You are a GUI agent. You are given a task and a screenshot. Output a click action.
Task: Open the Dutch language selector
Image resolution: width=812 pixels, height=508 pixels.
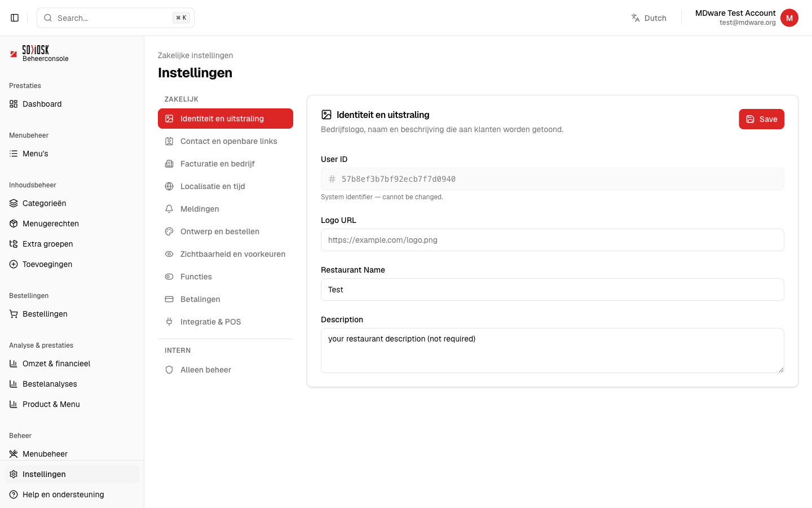tap(649, 18)
